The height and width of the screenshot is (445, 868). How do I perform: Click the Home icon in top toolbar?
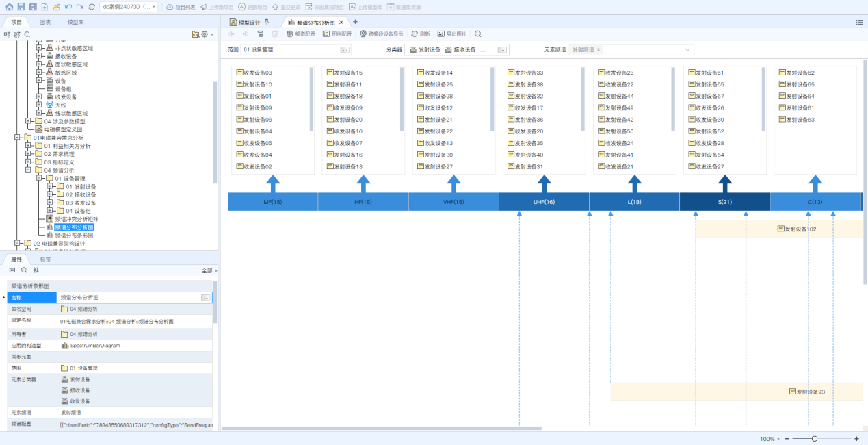[x=9, y=6]
